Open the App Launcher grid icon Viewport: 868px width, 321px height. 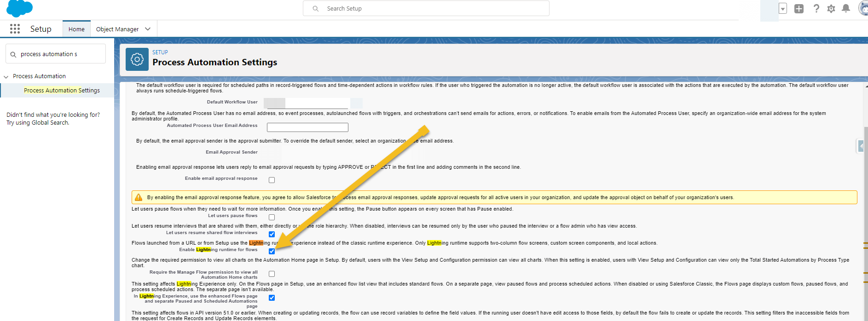point(15,29)
